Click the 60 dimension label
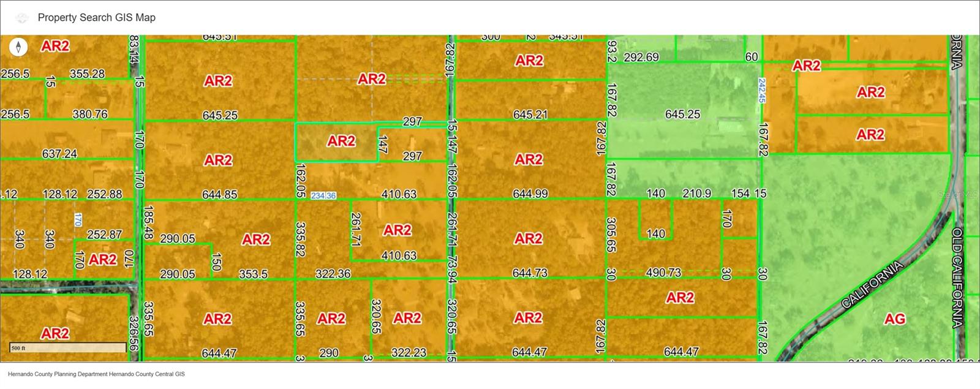Screen dimensions: 980x389 pyautogui.click(x=752, y=57)
